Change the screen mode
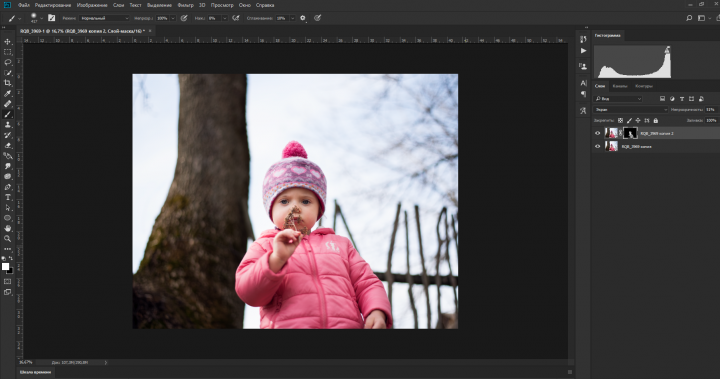Viewport: 720px width, 379px height. [8, 292]
